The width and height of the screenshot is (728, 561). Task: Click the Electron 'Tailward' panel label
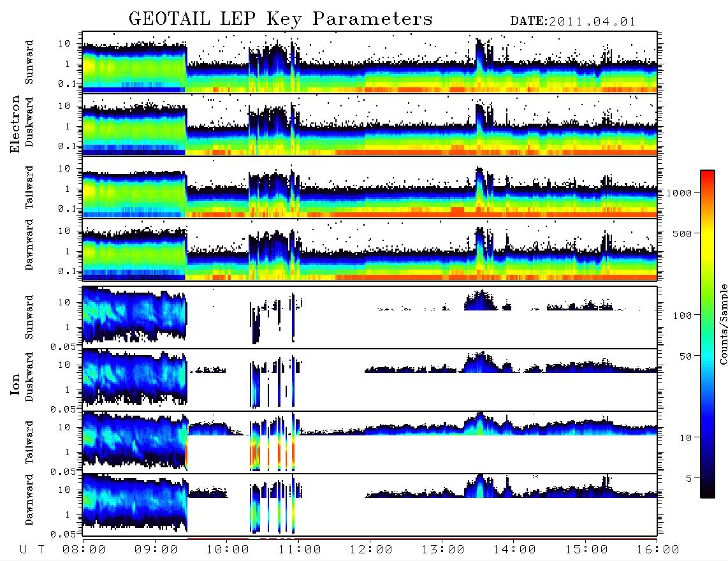[29, 187]
